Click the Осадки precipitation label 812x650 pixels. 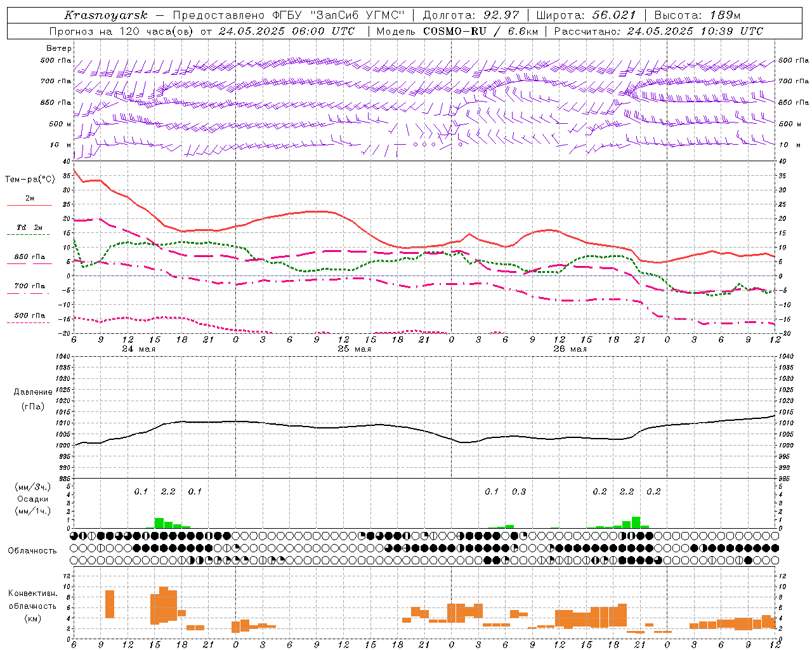[x=33, y=499]
